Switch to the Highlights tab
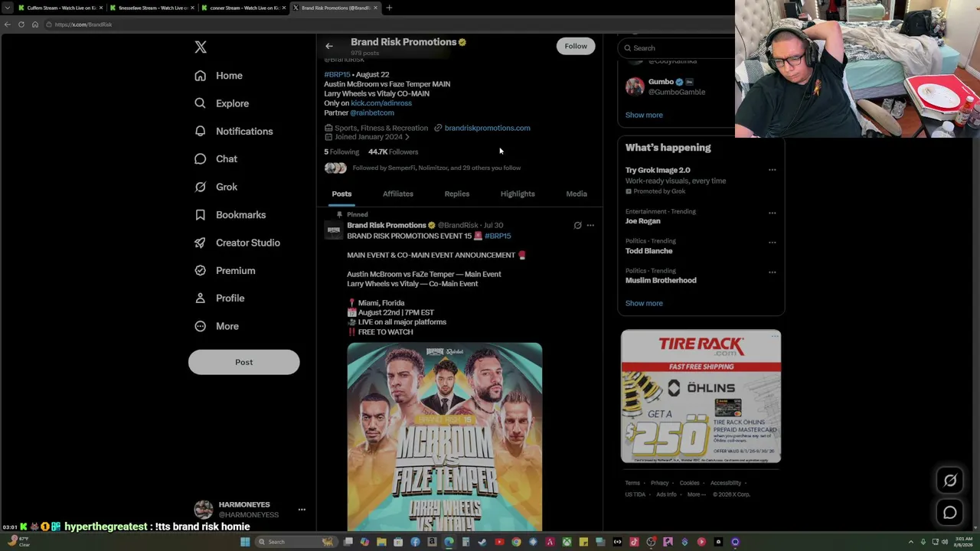Screen dimensions: 980x551 518,194
